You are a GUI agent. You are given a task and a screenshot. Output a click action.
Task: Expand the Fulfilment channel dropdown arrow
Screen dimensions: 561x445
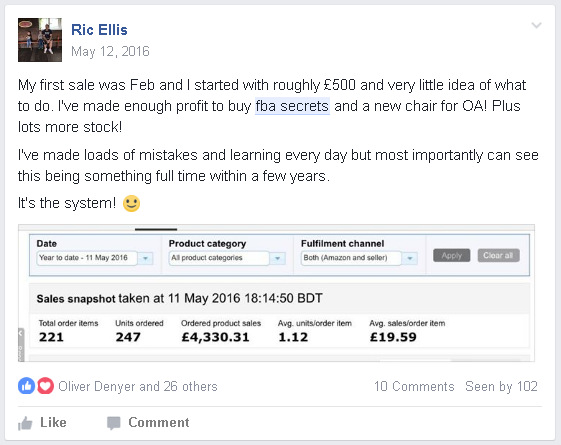(x=410, y=258)
